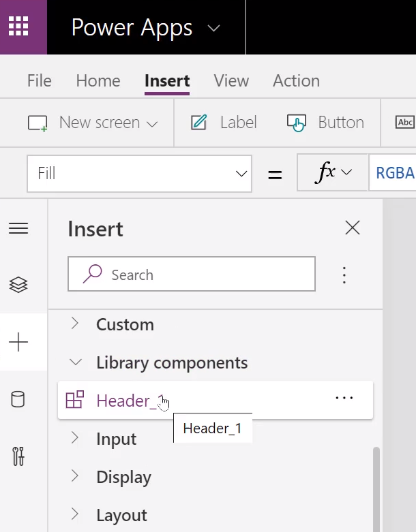Open the Header_1 more options ellipsis
The width and height of the screenshot is (416, 532).
[x=344, y=398]
